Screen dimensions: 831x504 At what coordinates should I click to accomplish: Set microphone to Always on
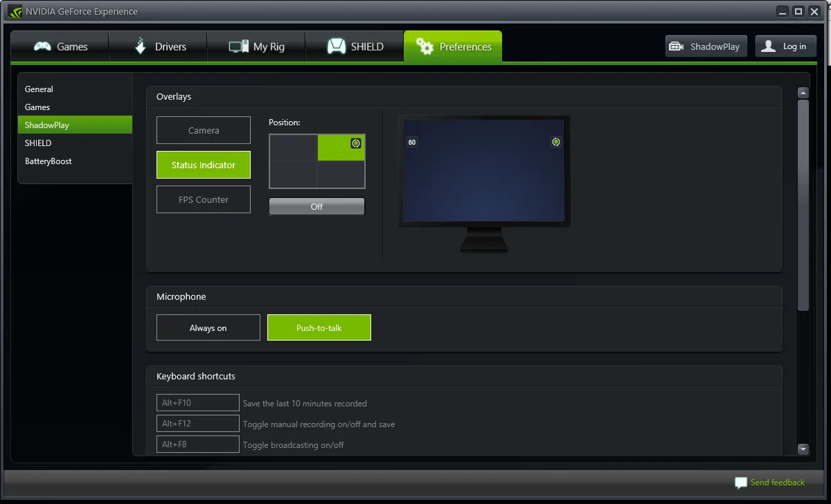click(x=208, y=327)
